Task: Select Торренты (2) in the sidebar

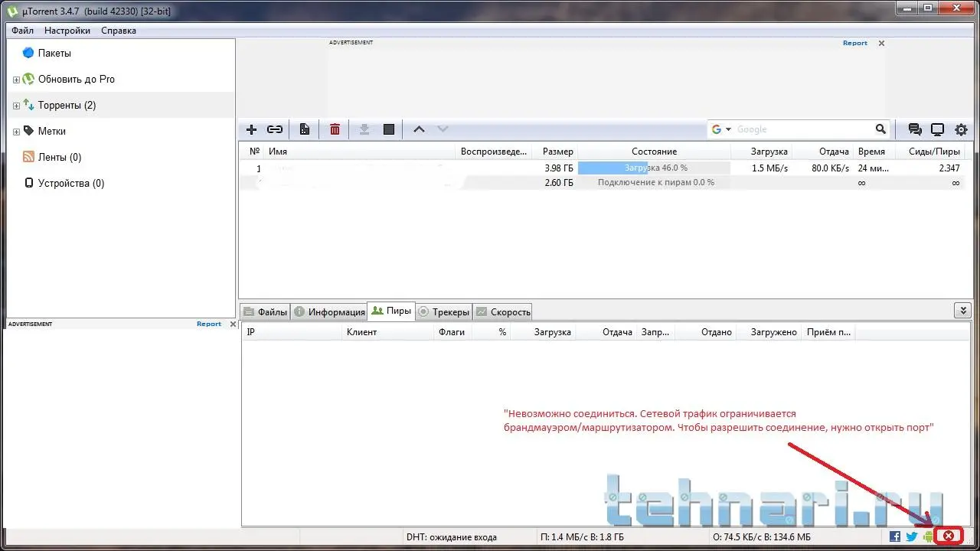Action: 67,105
